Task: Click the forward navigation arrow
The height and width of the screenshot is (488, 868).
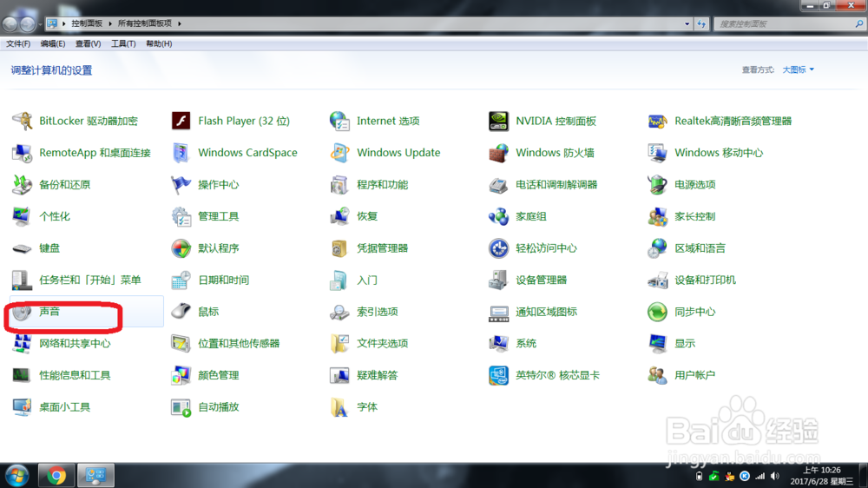Action: tap(27, 23)
